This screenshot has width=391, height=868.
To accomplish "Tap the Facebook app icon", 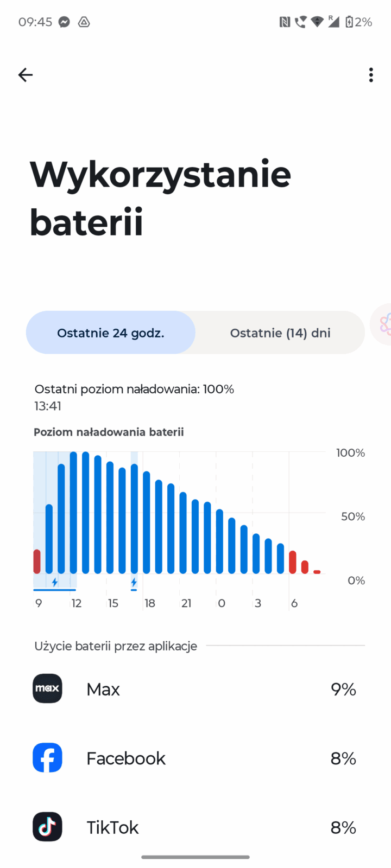I will (47, 758).
